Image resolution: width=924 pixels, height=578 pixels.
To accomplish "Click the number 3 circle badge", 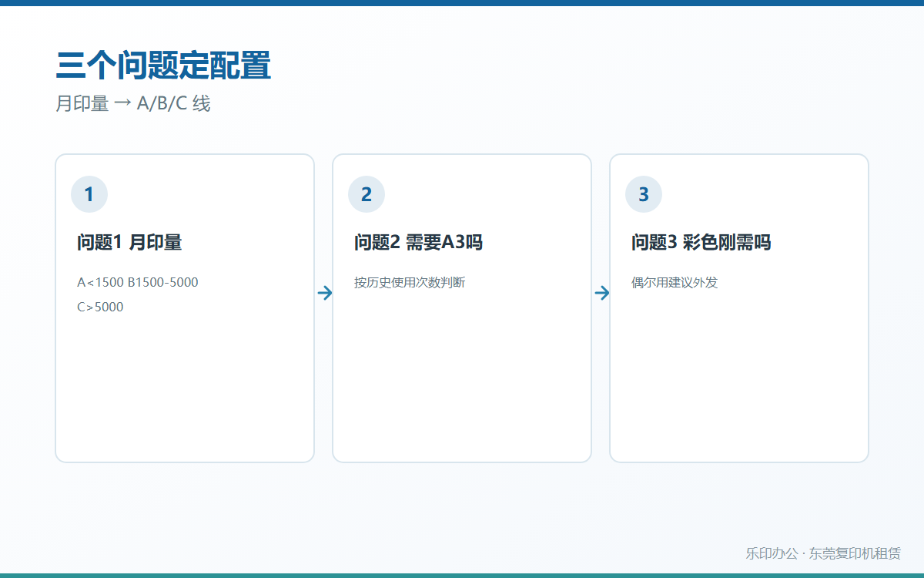I will click(x=644, y=194).
